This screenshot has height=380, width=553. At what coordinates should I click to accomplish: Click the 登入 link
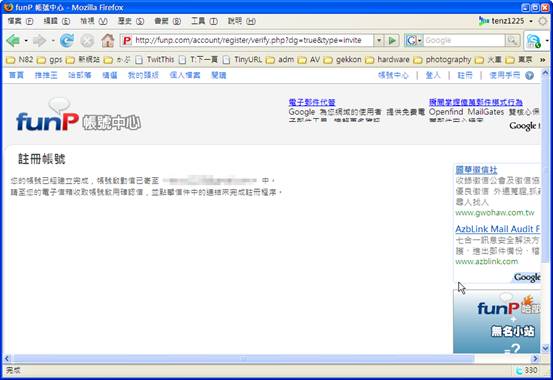coord(433,75)
